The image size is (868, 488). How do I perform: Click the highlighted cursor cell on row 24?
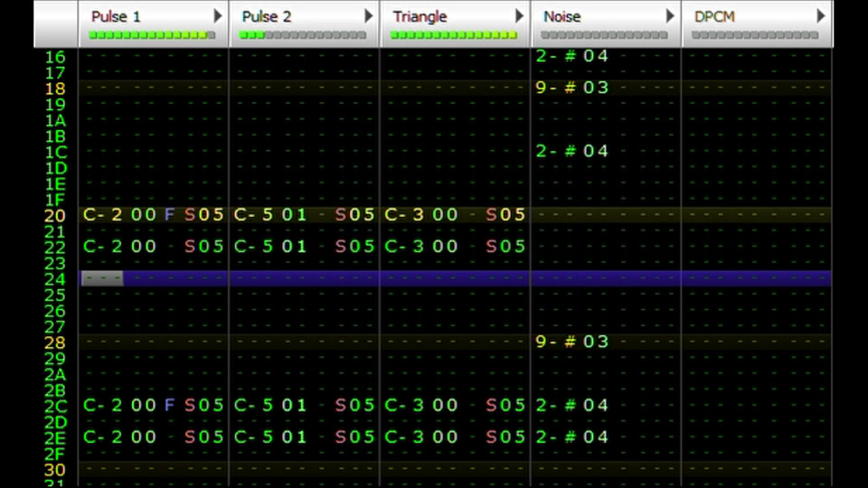(x=102, y=278)
